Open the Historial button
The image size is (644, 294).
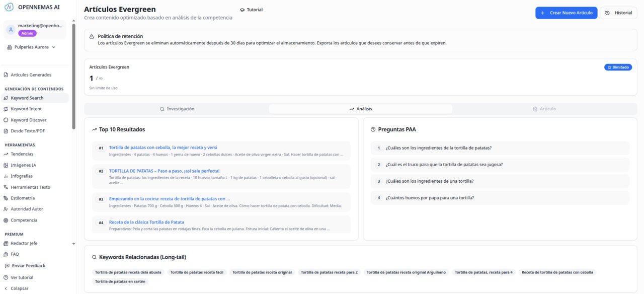(x=619, y=13)
